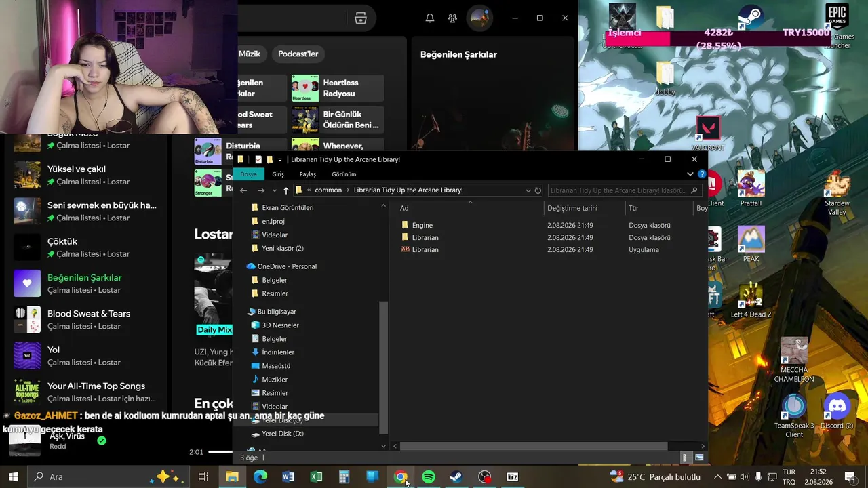Open Heartless Radyosu card in Spotify
Image resolution: width=868 pixels, height=488 pixels.
pyautogui.click(x=338, y=88)
